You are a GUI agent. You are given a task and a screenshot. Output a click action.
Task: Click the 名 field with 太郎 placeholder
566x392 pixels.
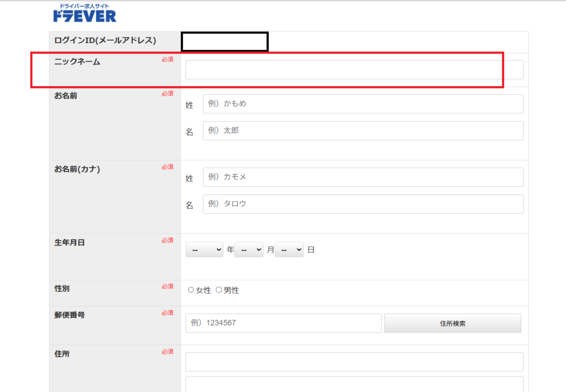click(x=363, y=131)
